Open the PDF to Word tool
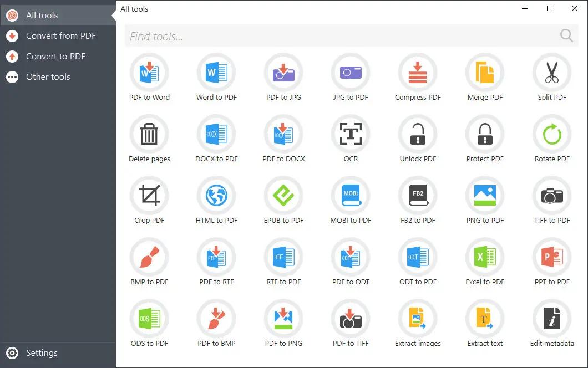The width and height of the screenshot is (588, 368). [x=149, y=73]
